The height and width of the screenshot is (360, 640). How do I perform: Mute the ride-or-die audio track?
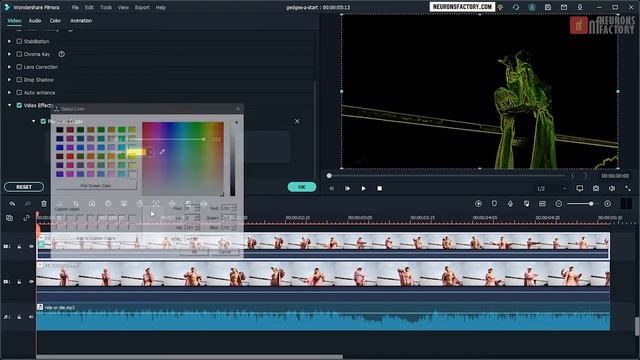[x=31, y=317]
